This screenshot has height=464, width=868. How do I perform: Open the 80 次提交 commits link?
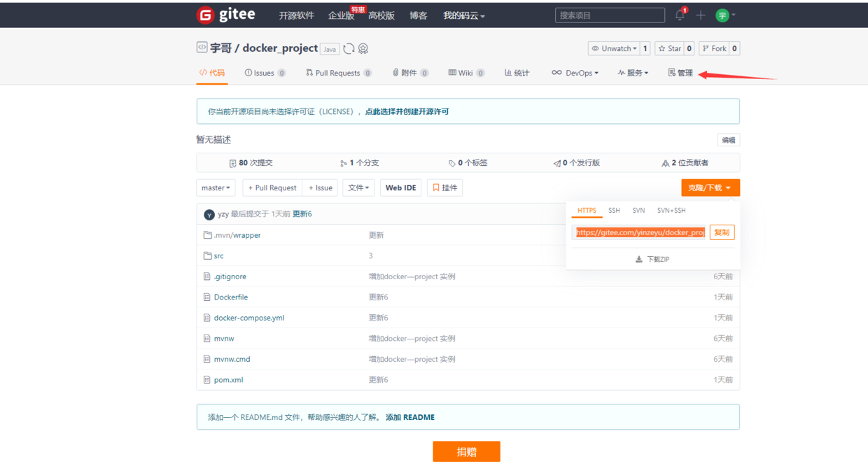[x=251, y=163]
